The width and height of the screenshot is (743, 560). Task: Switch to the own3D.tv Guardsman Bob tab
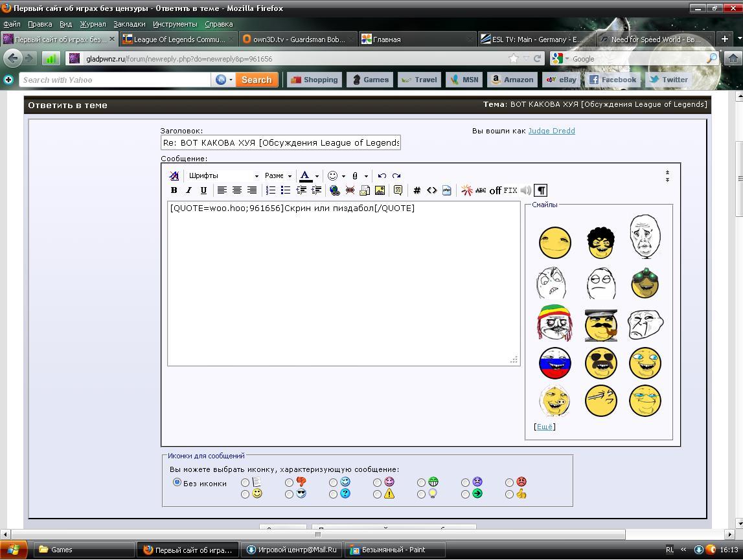pos(297,39)
